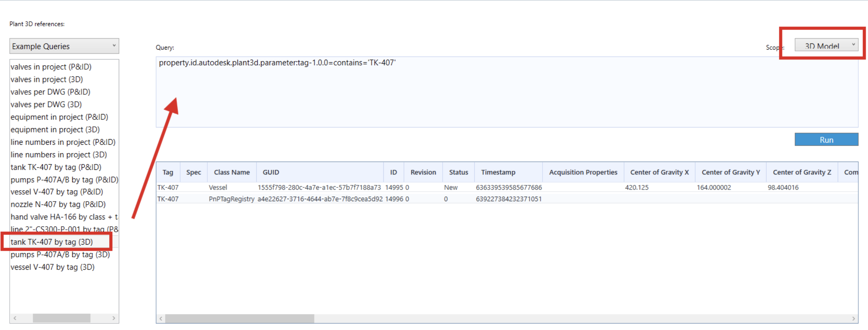Select 'valves per DWG (3D)' query
This screenshot has width=868, height=330.
[x=46, y=104]
